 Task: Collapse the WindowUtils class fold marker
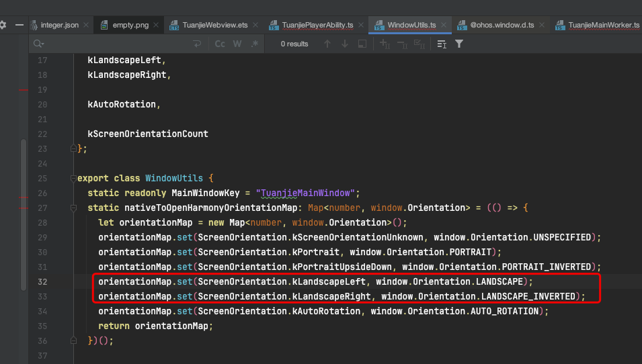[x=74, y=179]
